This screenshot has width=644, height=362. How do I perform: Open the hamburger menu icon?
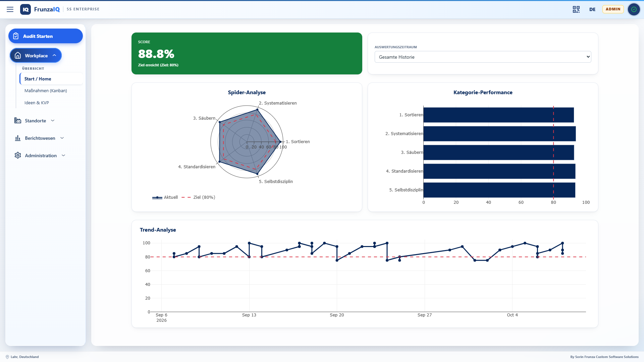(x=10, y=9)
